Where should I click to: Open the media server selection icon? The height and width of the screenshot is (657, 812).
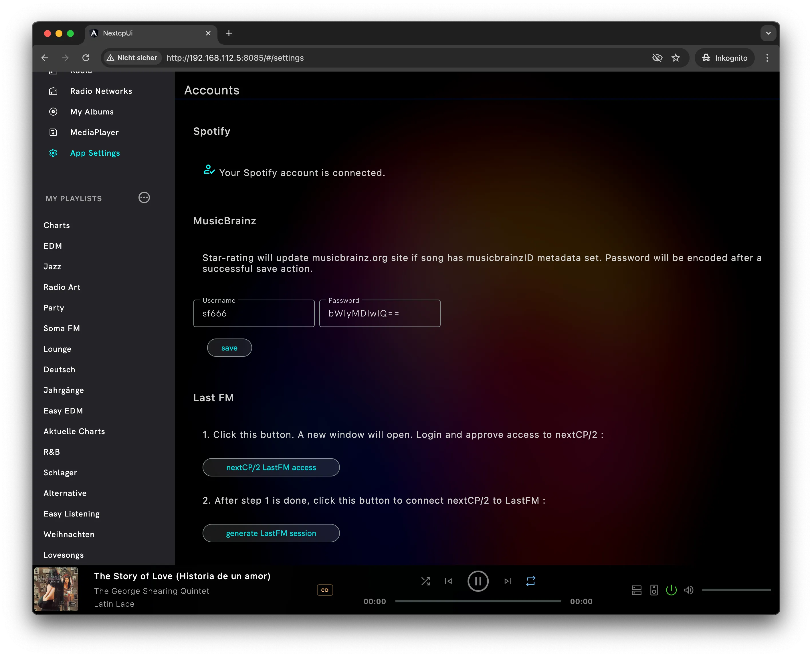(636, 590)
